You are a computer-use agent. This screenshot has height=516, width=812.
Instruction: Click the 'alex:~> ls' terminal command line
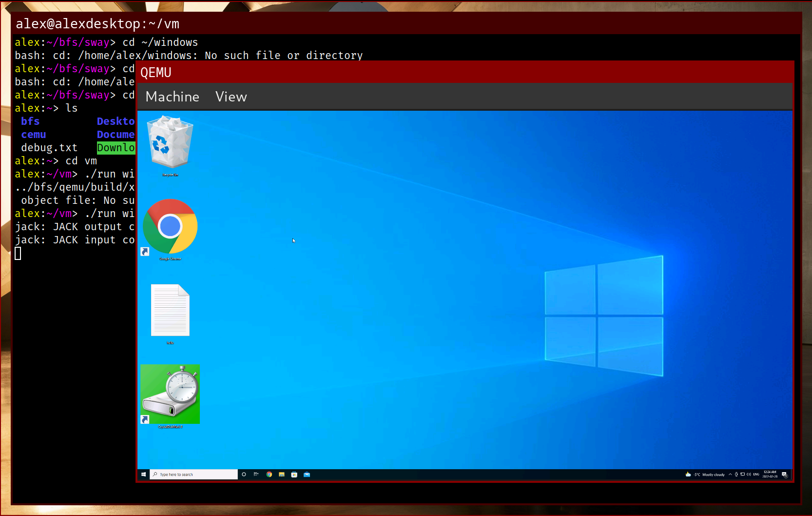click(x=46, y=108)
